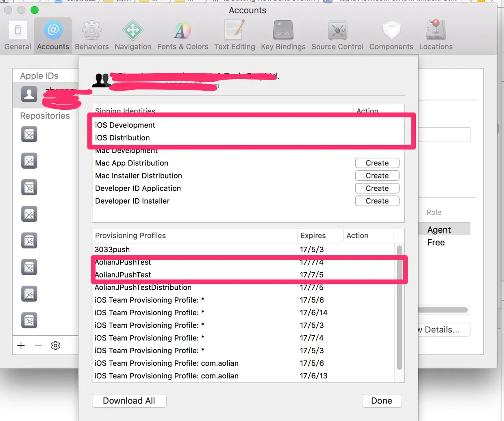Viewport: 504px width, 421px height.
Task: Open Source Control preferences
Action: tap(337, 35)
